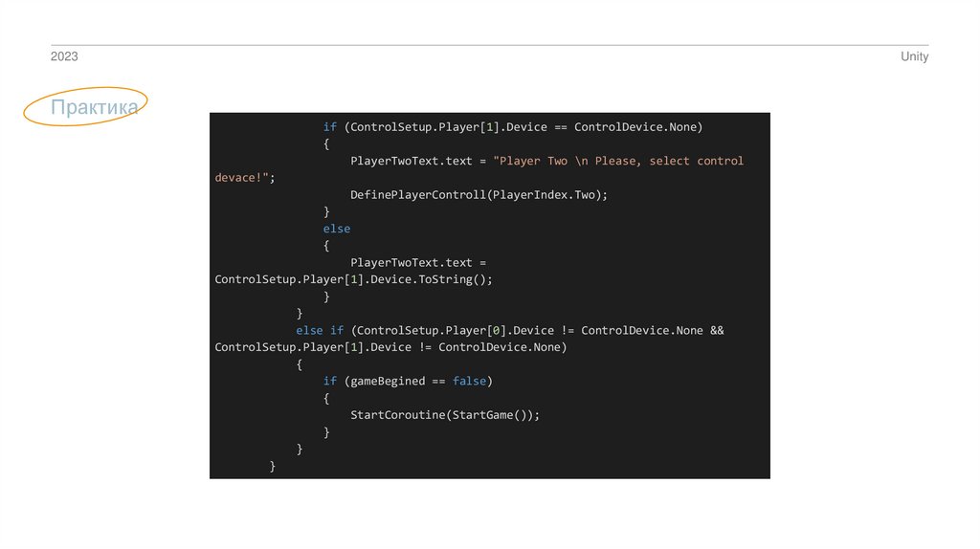Screen dimensions: 980x549
Task: Click 'ControlSetup.Player[1].Device.ToString();' line
Action: pyautogui.click(x=353, y=279)
